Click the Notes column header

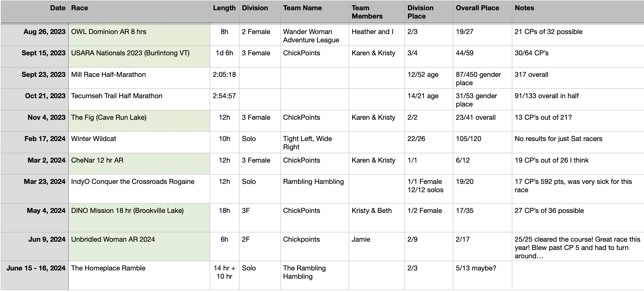[x=524, y=8]
